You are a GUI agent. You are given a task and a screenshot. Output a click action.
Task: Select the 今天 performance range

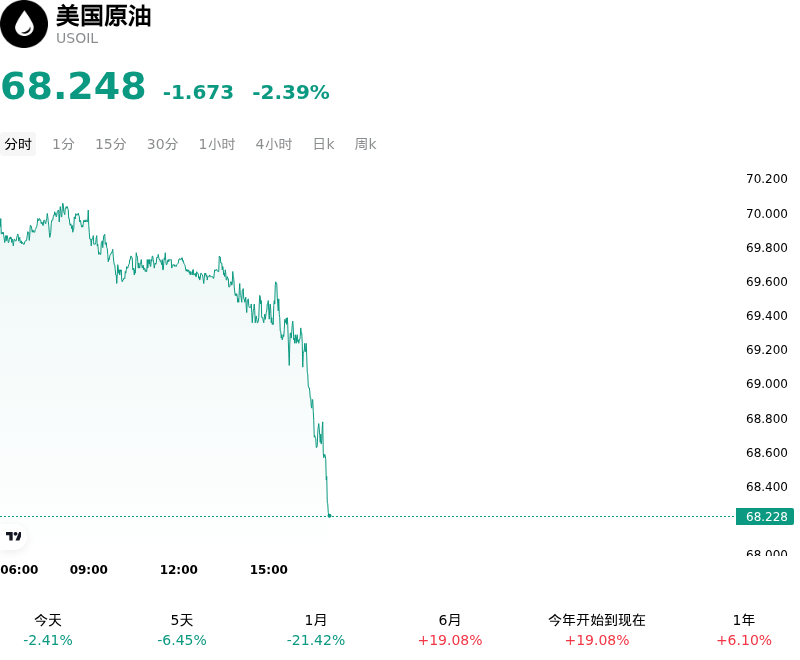pyautogui.click(x=48, y=630)
